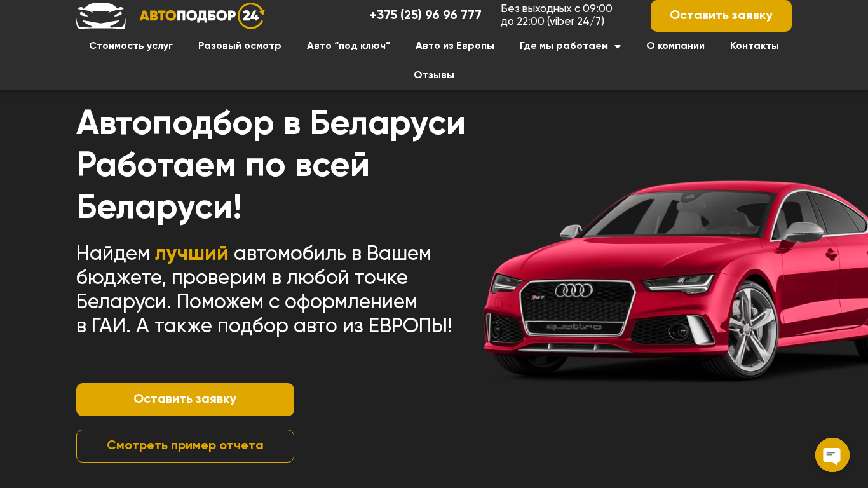Open the Контакты page
The width and height of the screenshot is (868, 488).
click(754, 46)
